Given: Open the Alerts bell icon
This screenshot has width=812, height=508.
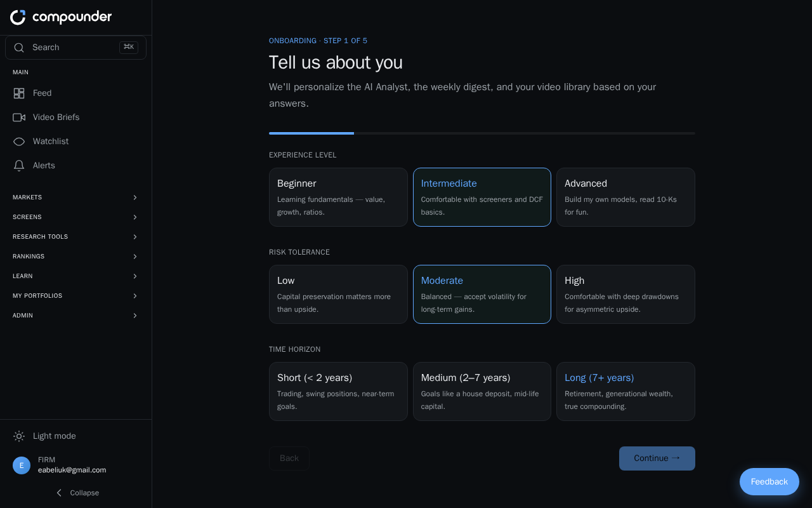Looking at the screenshot, I should point(19,166).
